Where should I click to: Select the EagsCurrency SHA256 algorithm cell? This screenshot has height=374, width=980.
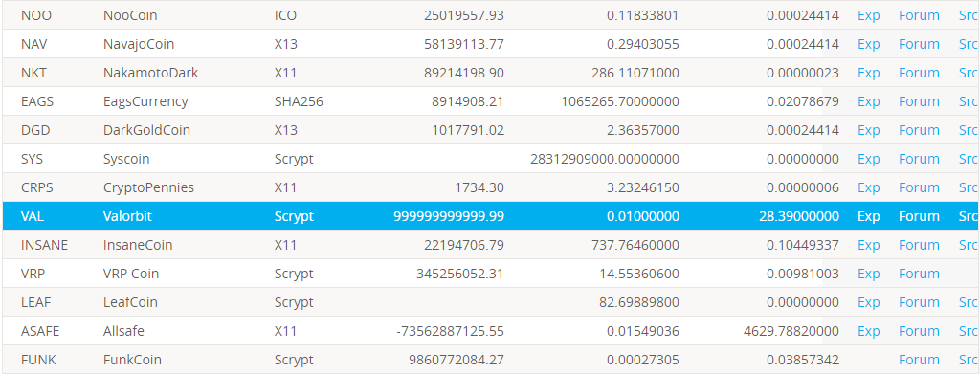pos(299,101)
